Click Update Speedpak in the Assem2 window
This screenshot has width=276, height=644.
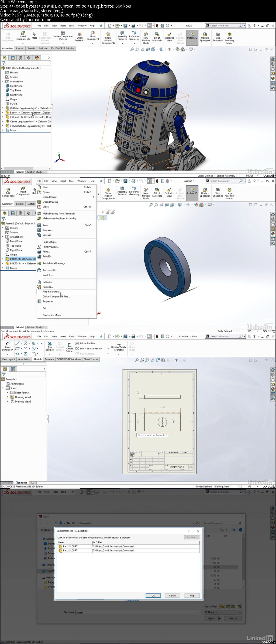205,192
